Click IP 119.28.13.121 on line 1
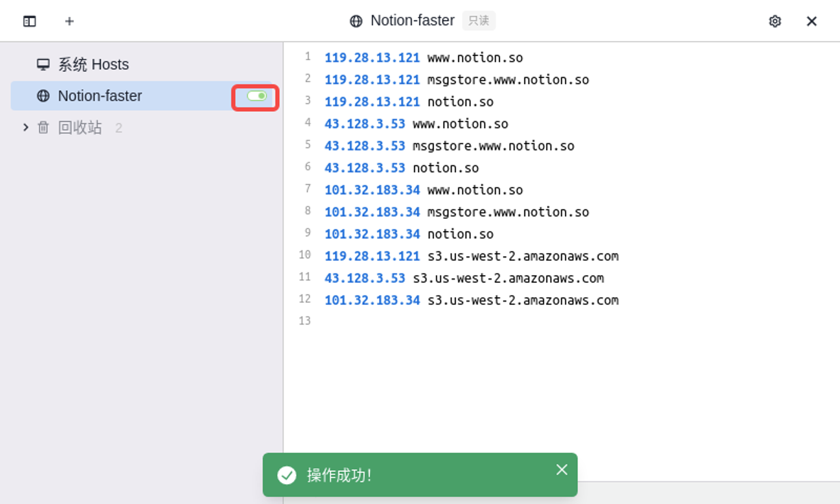Image resolution: width=840 pixels, height=504 pixels. click(x=372, y=58)
